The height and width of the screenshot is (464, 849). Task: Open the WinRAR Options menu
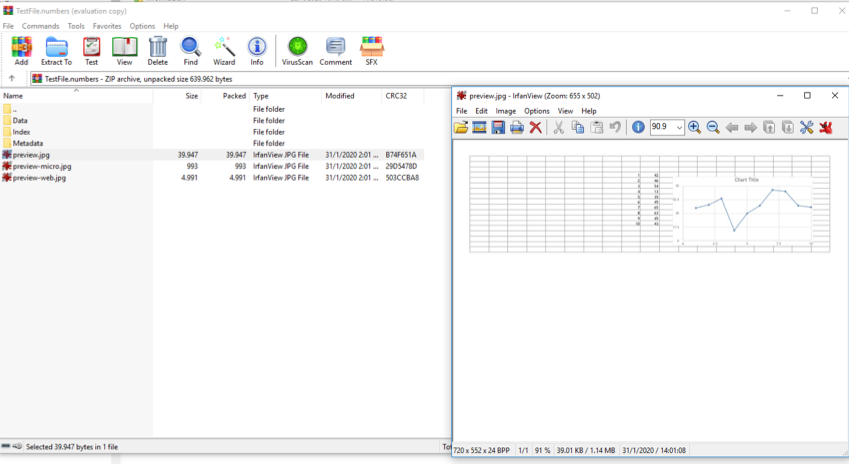point(142,26)
